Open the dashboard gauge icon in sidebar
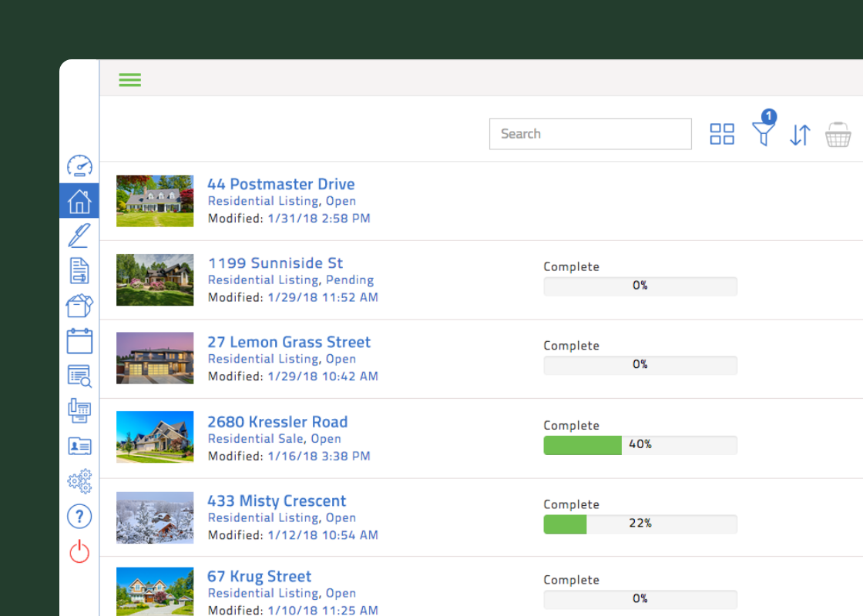Screen dimensions: 863x616 click(79, 166)
